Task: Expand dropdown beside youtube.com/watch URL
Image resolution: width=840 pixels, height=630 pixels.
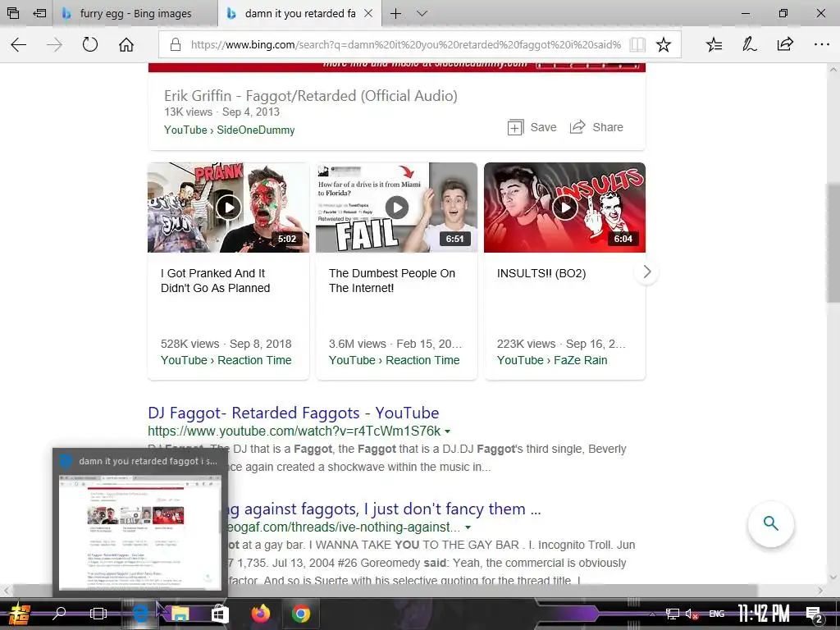Action: (x=448, y=431)
